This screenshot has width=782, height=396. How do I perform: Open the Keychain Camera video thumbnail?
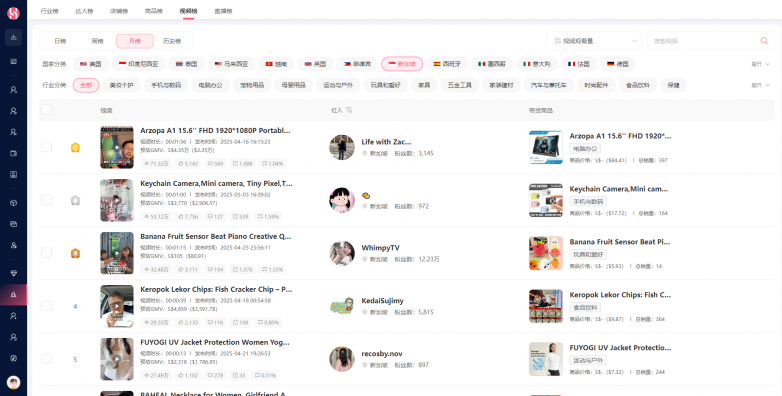(x=117, y=200)
